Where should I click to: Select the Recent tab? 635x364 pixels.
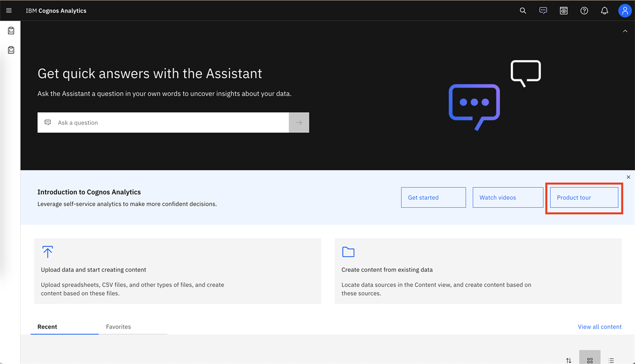(47, 327)
